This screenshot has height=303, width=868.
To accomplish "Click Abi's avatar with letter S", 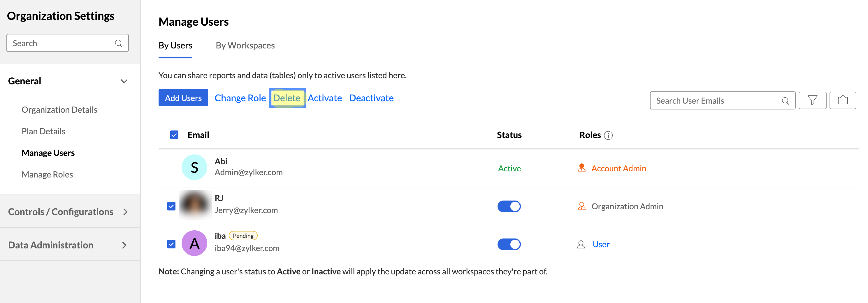I will 194,167.
